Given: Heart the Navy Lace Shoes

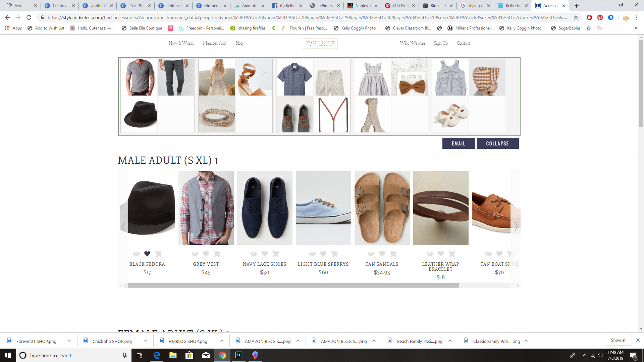Looking at the screenshot, I should click(265, 254).
